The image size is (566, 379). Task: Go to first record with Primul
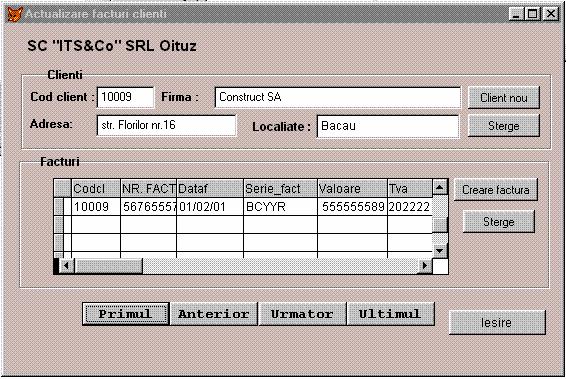[126, 314]
